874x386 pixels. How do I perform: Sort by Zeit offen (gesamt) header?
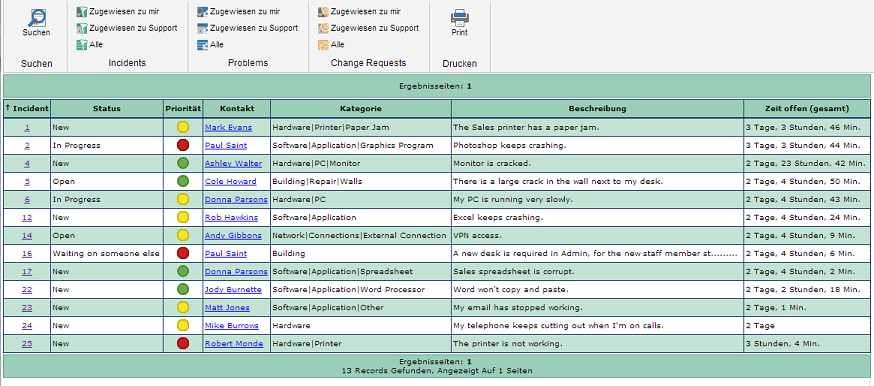coord(807,109)
